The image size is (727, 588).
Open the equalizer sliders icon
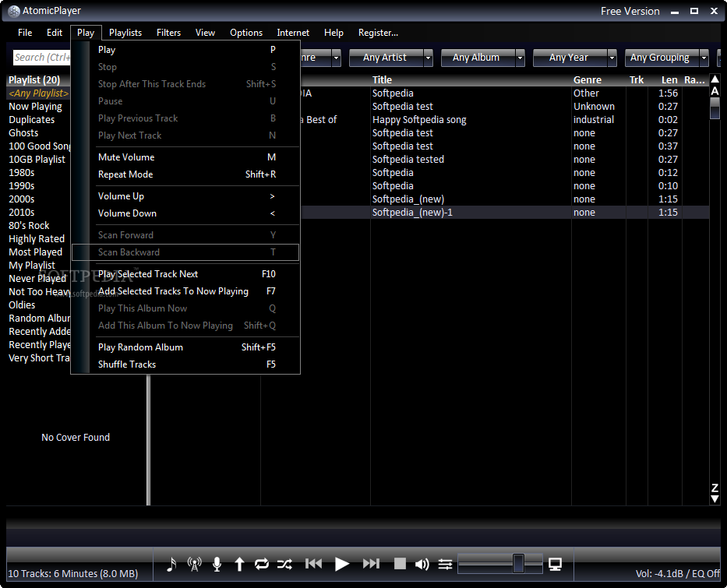click(x=445, y=564)
